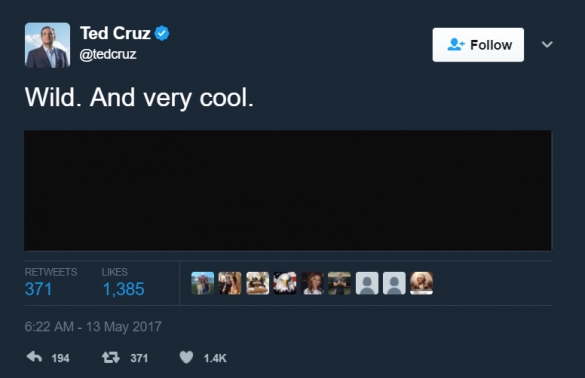
Task: Expand tweet options chevron menu
Action: (x=547, y=44)
